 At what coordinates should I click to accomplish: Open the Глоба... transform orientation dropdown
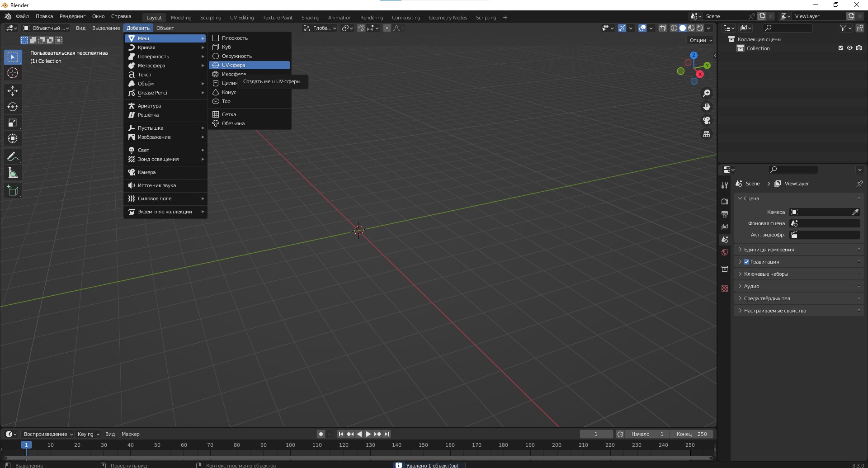coord(320,28)
